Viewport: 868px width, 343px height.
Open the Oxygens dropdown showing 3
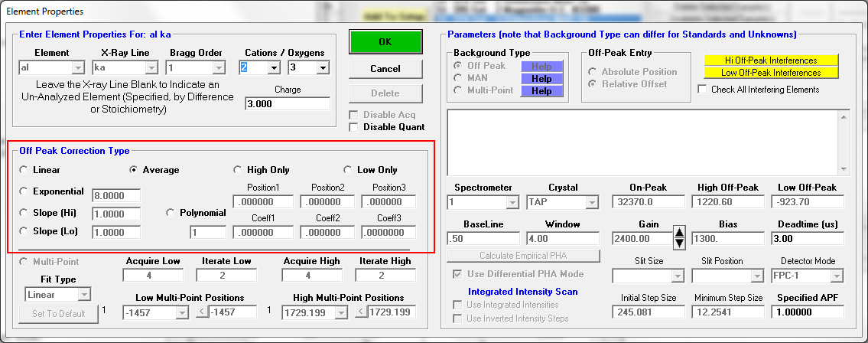click(322, 68)
